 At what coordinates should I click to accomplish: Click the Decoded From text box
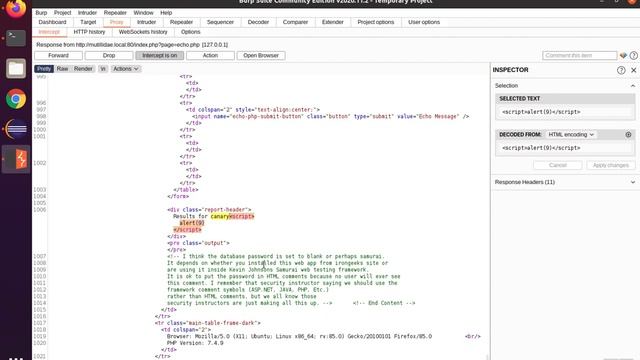tap(565, 148)
